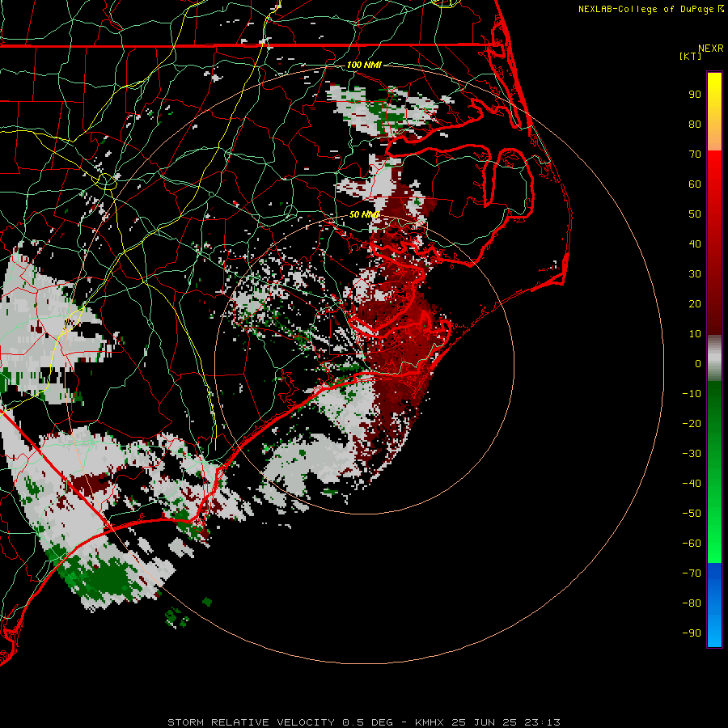Click the -40 value on the velocity scale
This screenshot has width=728, height=728.
692,484
